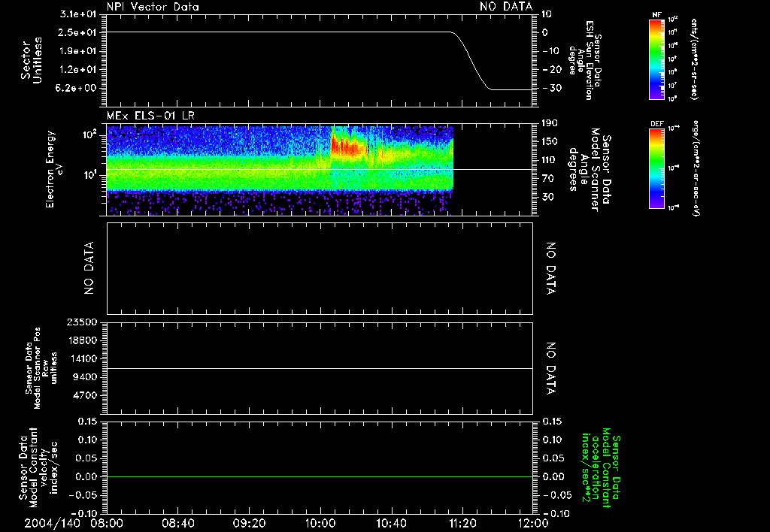Screen dimensions: 770x532
Task: Click the green zero line in the velocity panel
Action: (320, 476)
